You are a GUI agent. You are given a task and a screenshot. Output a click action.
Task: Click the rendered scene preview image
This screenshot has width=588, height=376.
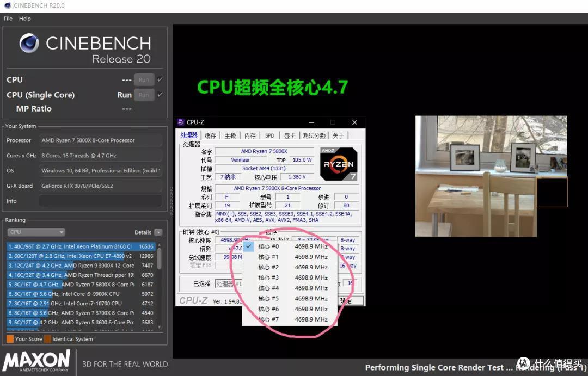pos(491,176)
